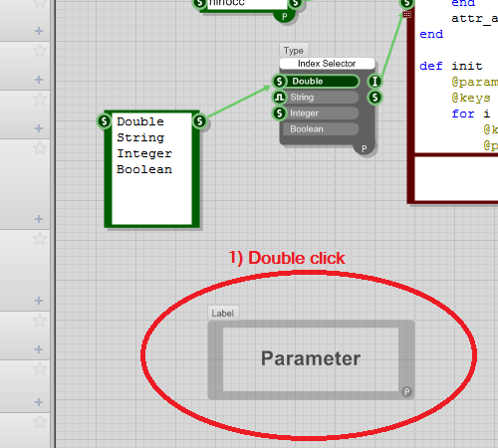Click the P port under the top text node
The width and height of the screenshot is (498, 448).
coord(285,16)
